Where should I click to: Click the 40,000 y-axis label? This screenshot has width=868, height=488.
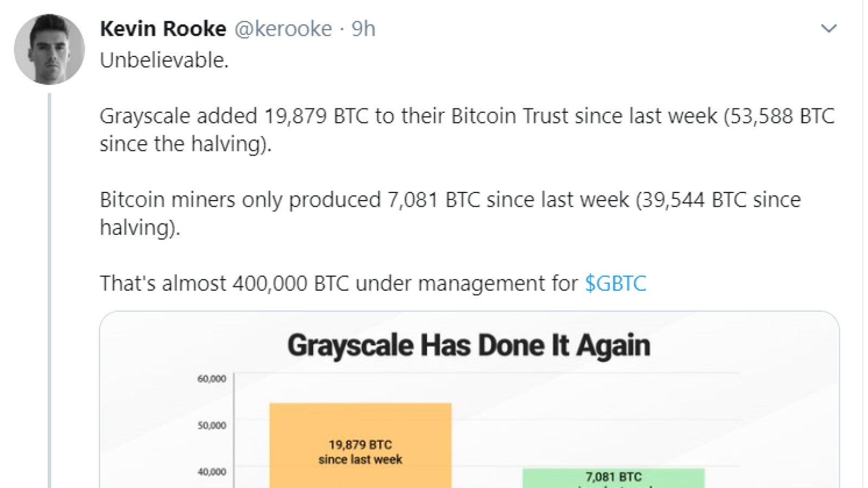(212, 472)
